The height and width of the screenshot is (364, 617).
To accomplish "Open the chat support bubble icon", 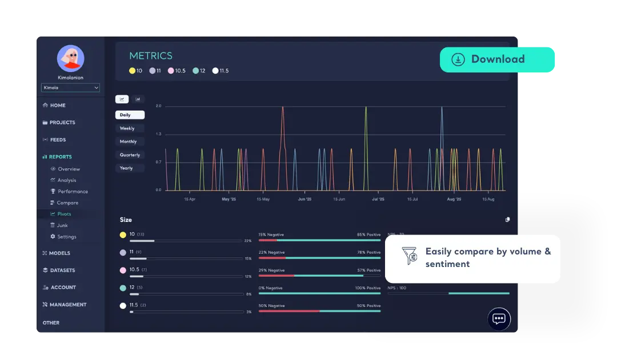I will (x=499, y=319).
